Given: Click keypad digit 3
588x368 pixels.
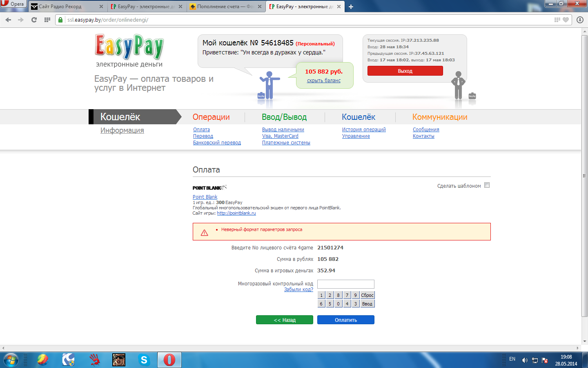Looking at the screenshot, I should click(x=355, y=304).
